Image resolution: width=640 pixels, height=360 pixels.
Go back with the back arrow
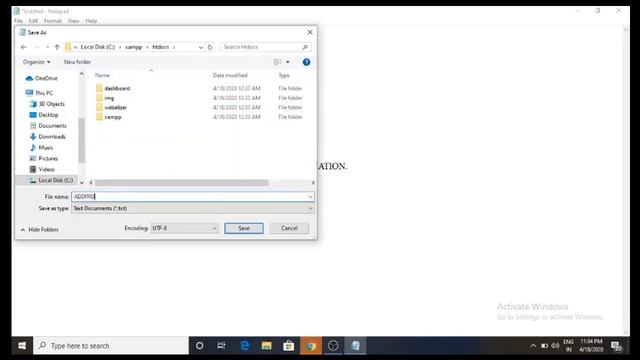[24, 47]
